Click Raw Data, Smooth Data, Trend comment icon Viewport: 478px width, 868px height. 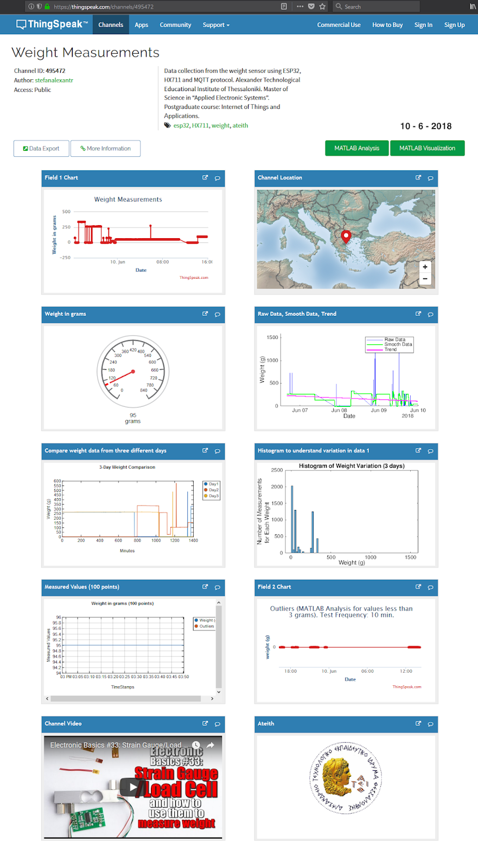430,314
